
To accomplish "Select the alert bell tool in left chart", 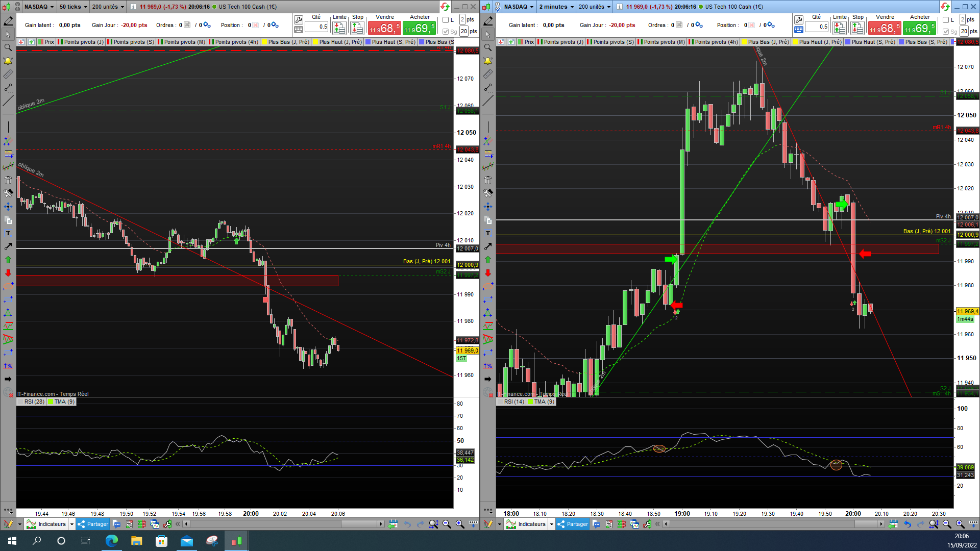I will (8, 61).
